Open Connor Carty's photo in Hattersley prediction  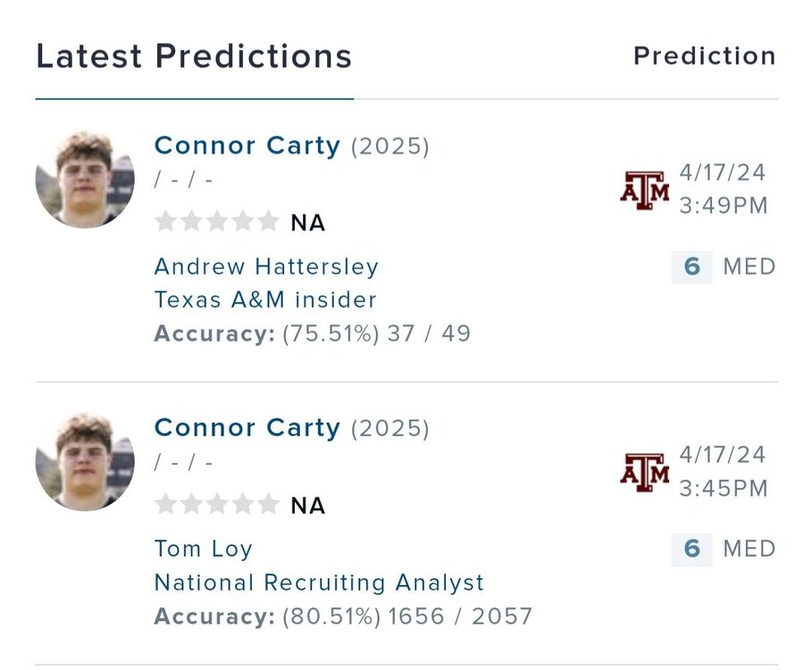(85, 180)
